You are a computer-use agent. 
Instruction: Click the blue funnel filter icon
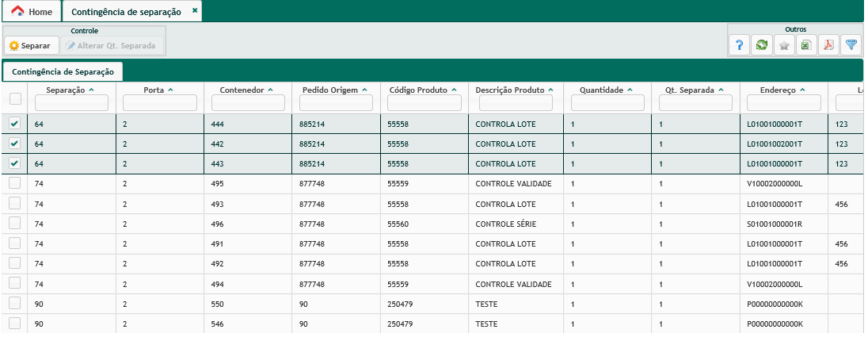[851, 45]
